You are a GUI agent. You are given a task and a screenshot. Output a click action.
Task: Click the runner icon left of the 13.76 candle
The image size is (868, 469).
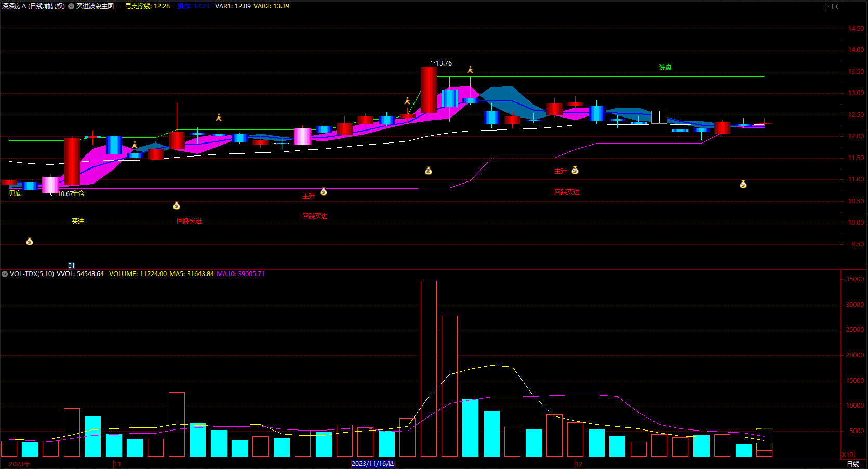tap(407, 101)
